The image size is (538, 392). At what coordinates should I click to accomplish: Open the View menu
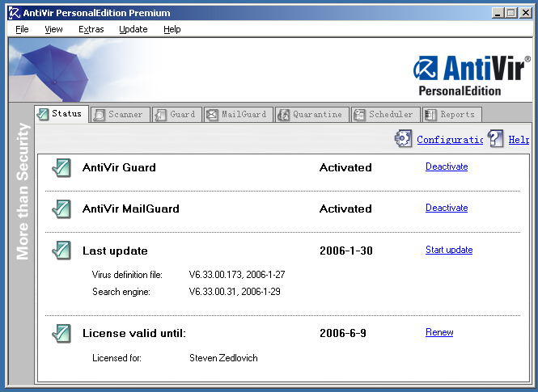coord(53,29)
